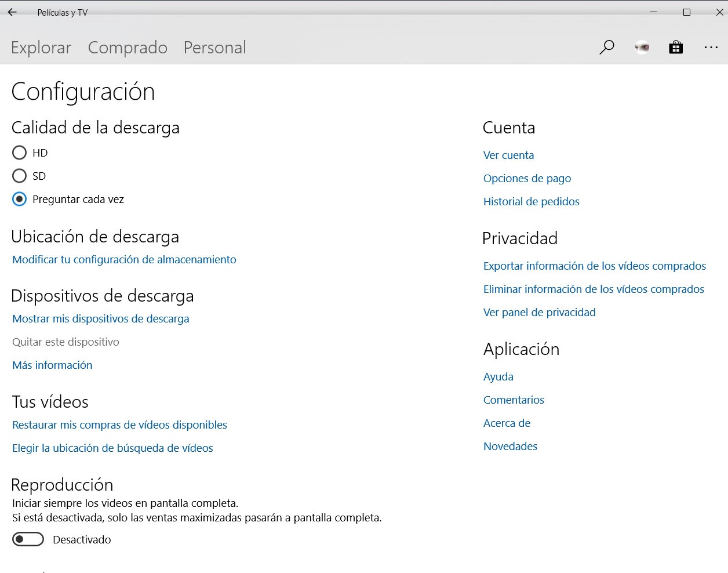
Task: Click the Configuración page heading
Action: [x=83, y=92]
